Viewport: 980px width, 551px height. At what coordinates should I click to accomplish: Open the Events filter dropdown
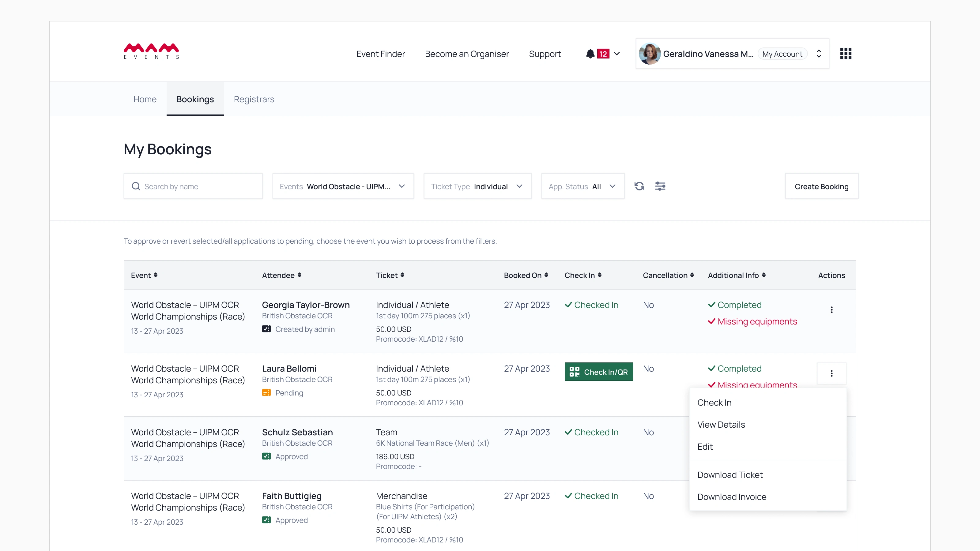343,186
